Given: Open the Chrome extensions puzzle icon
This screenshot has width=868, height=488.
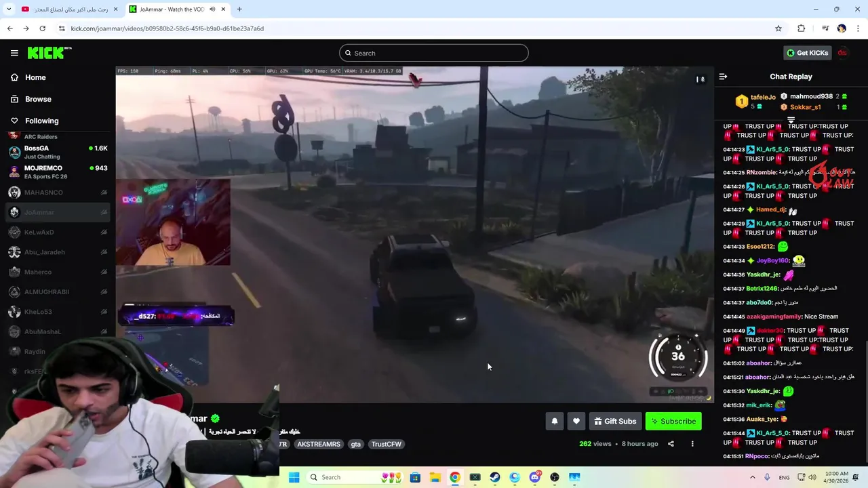Looking at the screenshot, I should pos(802,28).
